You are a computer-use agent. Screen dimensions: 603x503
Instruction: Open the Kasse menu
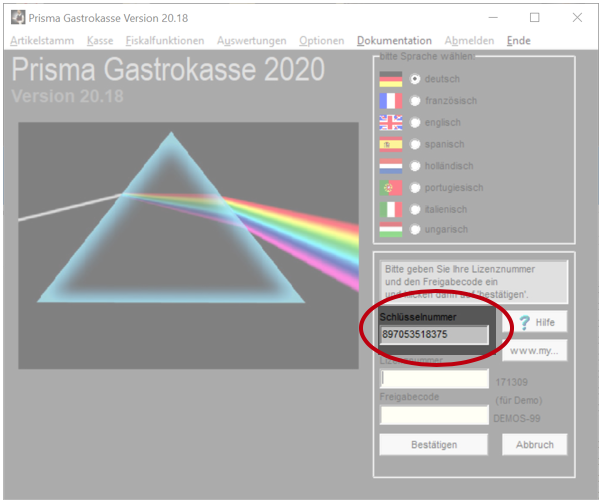click(100, 41)
